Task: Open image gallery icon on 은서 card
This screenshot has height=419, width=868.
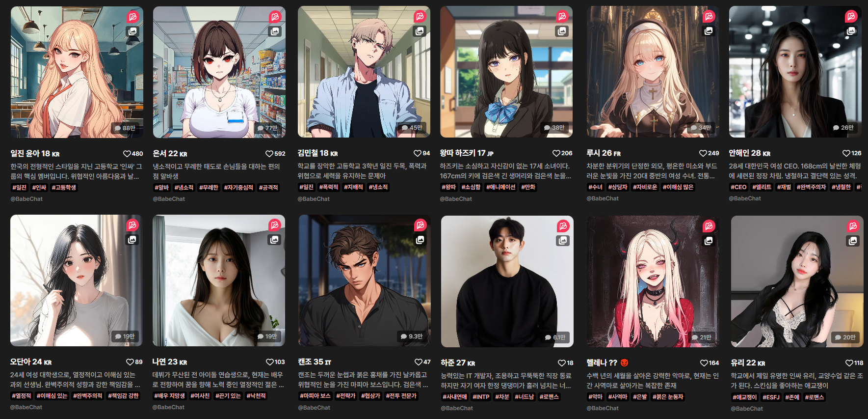Action: point(275,31)
